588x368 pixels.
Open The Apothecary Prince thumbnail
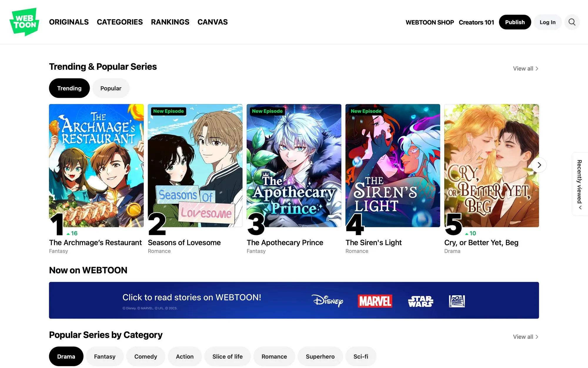pyautogui.click(x=294, y=165)
